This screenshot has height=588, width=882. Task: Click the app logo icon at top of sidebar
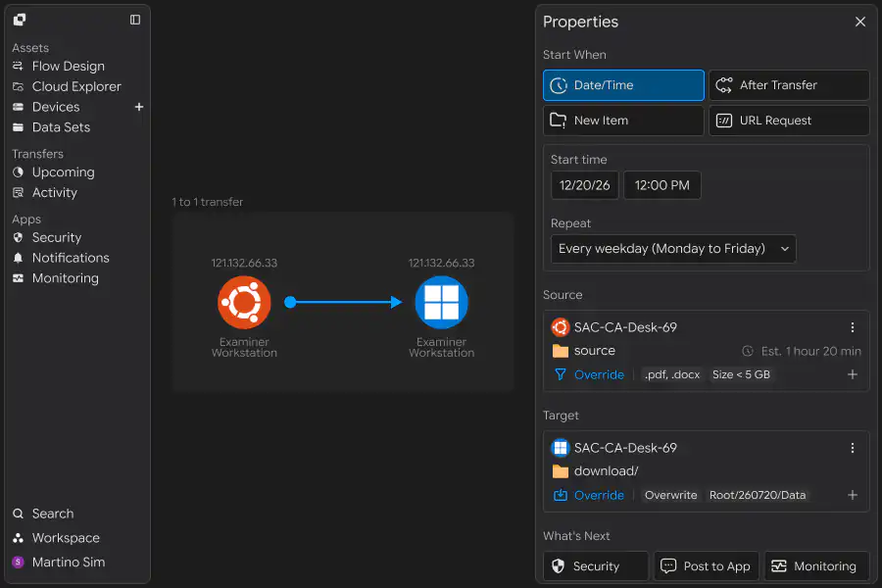click(20, 20)
